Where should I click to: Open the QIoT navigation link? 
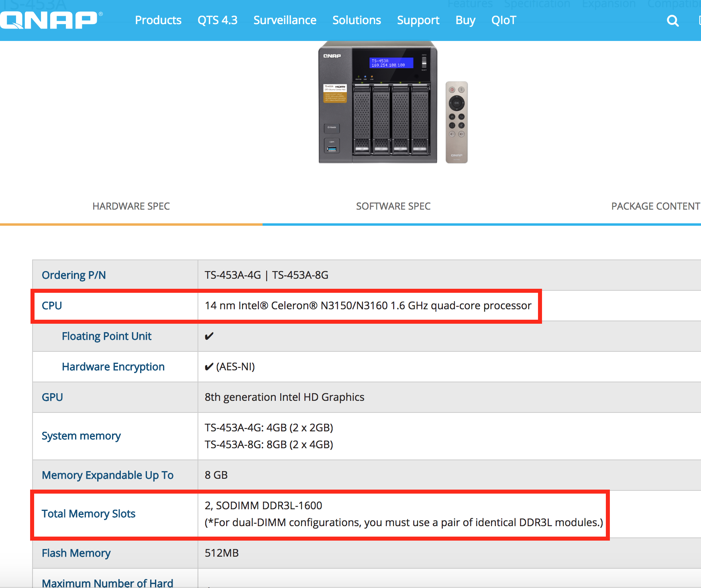click(x=503, y=20)
